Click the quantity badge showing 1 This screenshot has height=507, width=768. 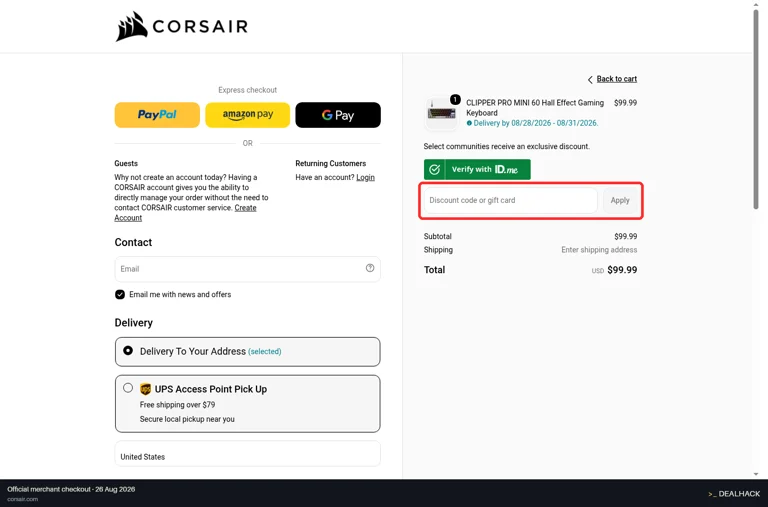point(455,99)
